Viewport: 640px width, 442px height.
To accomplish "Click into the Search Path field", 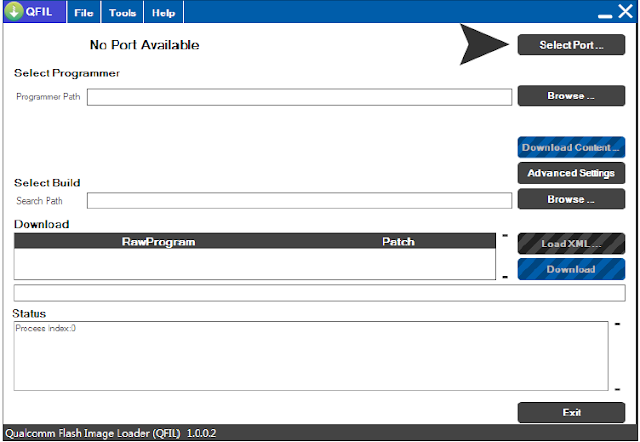I will click(299, 201).
